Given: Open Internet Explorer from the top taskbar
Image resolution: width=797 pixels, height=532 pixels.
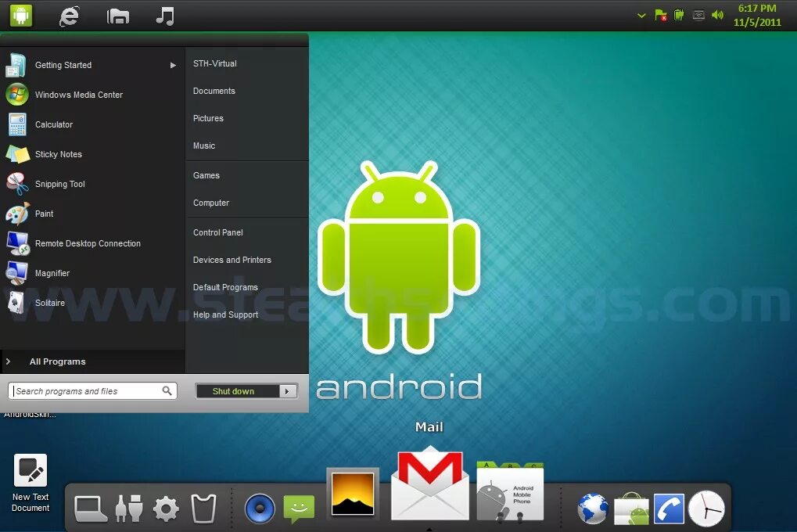Looking at the screenshot, I should pyautogui.click(x=69, y=16).
